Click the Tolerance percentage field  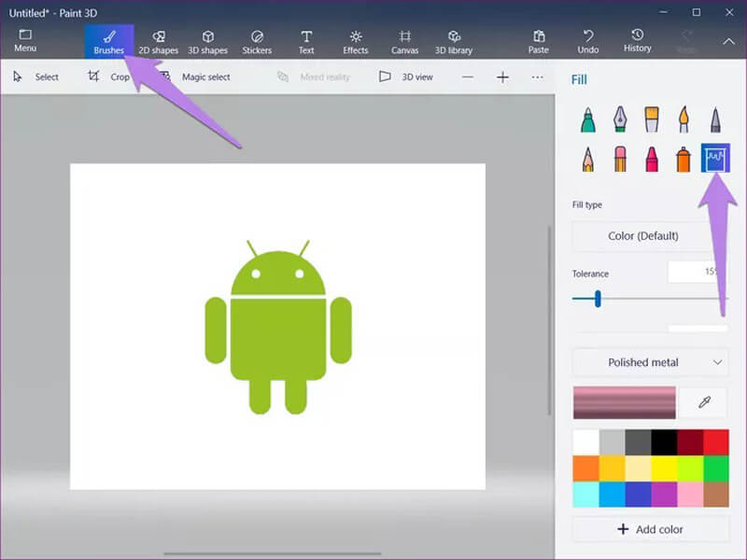698,272
